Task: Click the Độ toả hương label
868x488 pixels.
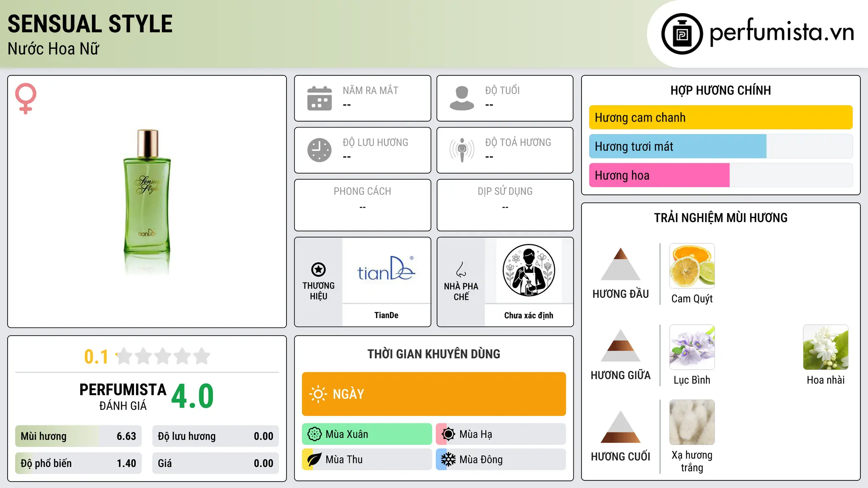Action: click(518, 143)
